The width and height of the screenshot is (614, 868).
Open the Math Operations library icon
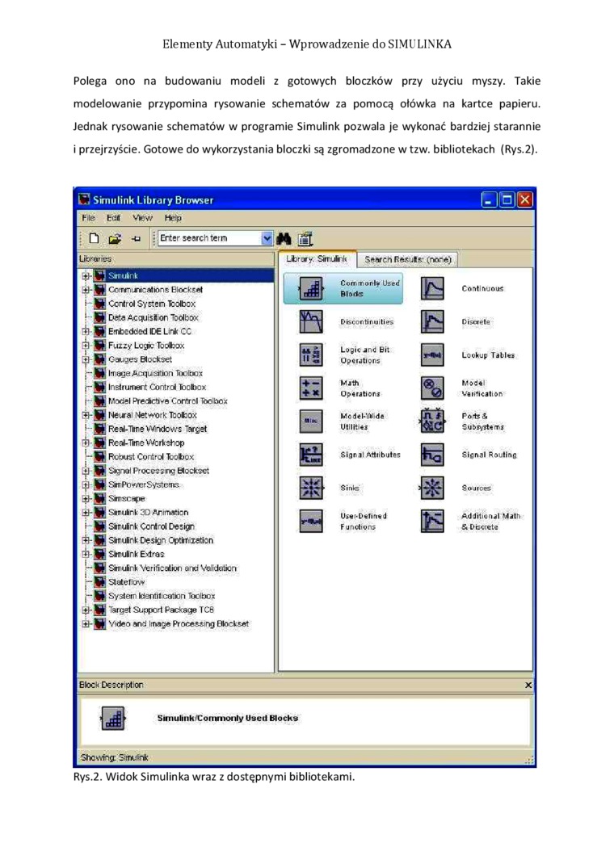pos(311,388)
